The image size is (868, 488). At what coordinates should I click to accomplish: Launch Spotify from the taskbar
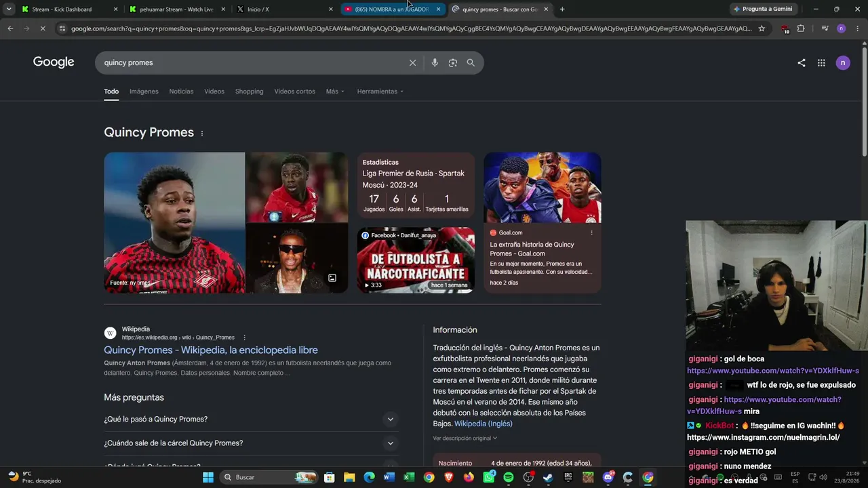click(509, 477)
